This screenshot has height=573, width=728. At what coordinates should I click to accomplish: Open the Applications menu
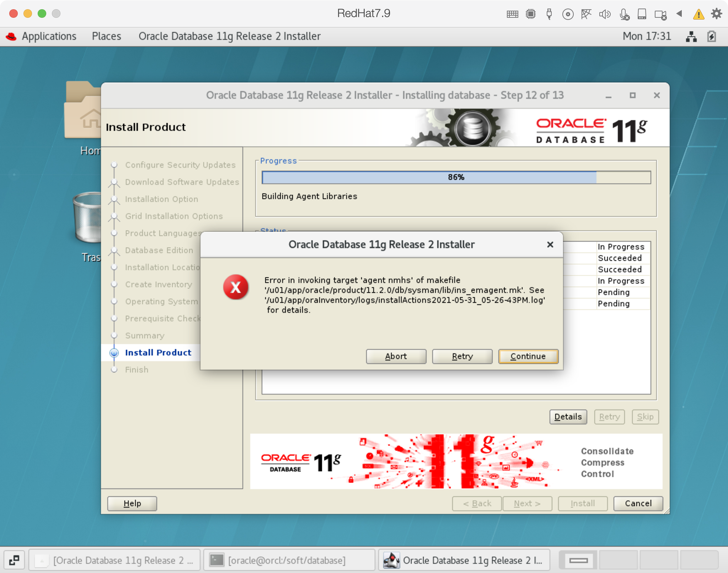click(49, 36)
